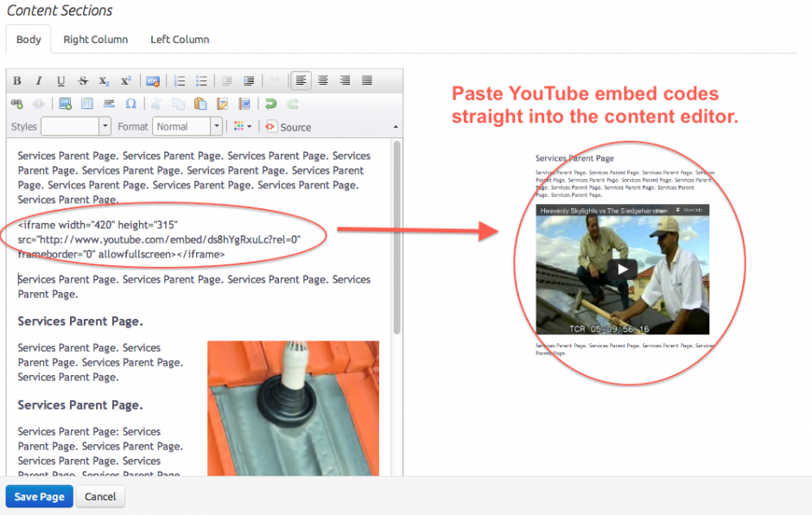Switch to the Left Column tab
Image resolution: width=812 pixels, height=515 pixels.
[x=180, y=40]
